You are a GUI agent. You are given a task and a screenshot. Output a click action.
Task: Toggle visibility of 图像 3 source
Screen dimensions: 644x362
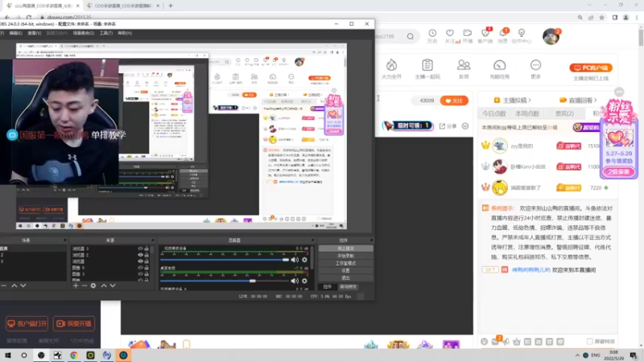pos(140,274)
